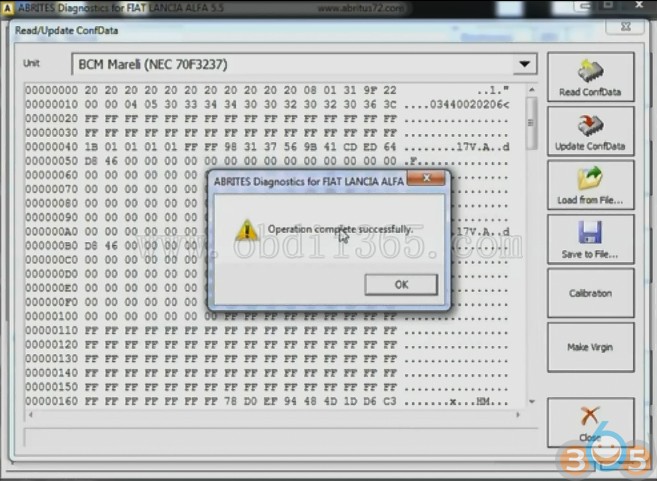Click the Read ConfData label text
This screenshot has width=657, height=481.
pyautogui.click(x=590, y=92)
